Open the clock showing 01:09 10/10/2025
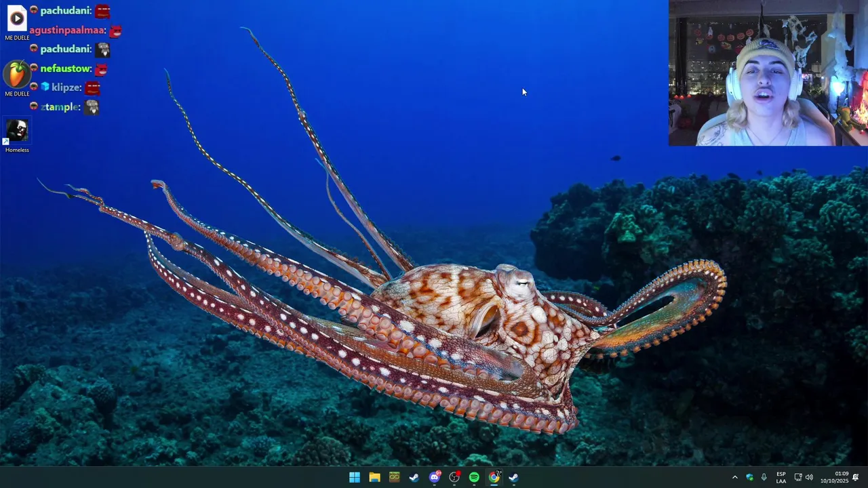 pos(834,477)
